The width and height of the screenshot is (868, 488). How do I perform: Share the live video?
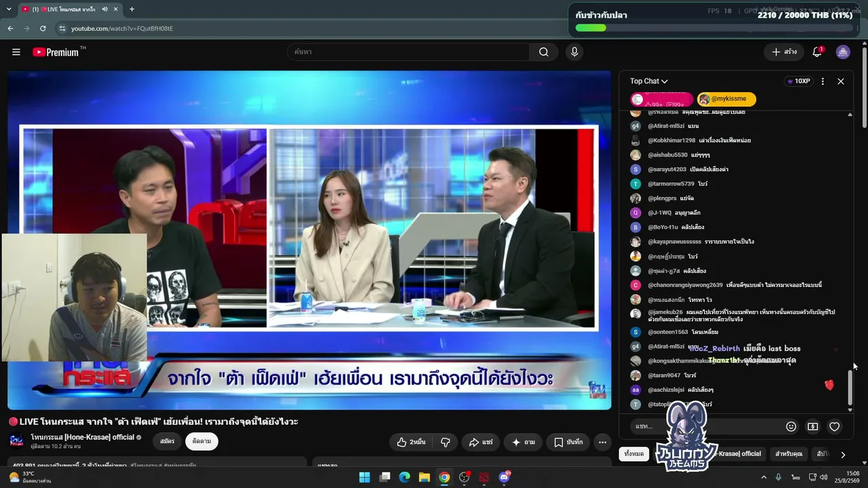click(x=481, y=442)
